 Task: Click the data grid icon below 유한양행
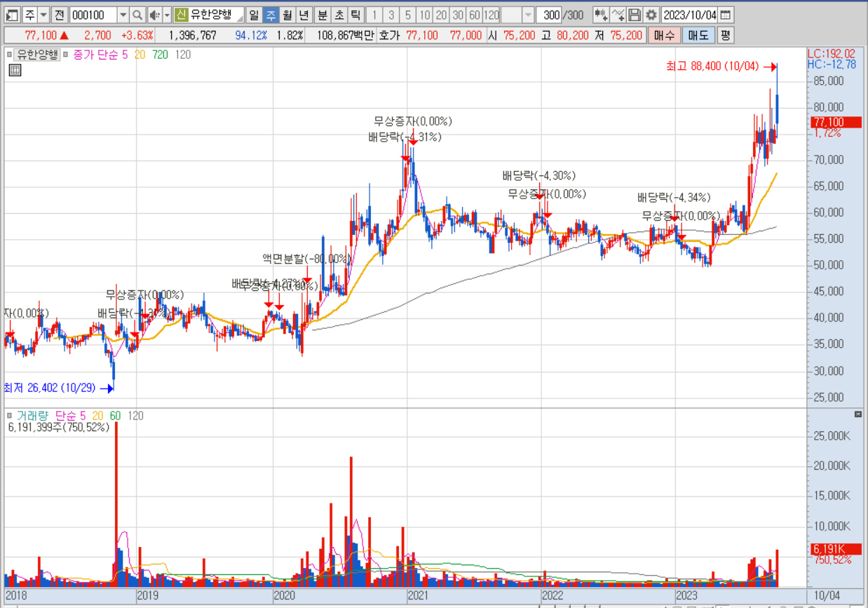[15, 69]
